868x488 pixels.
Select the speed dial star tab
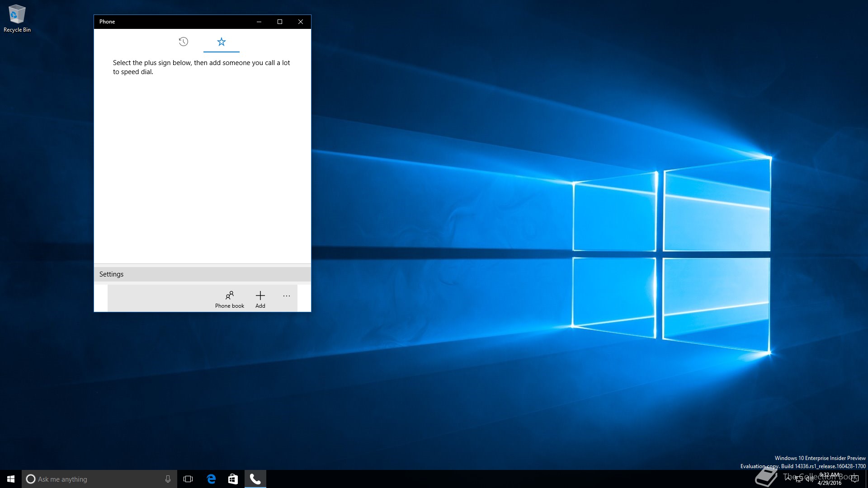221,42
